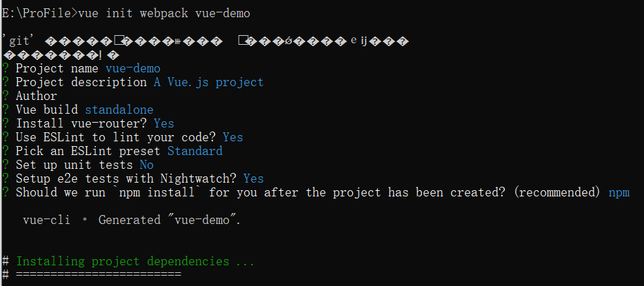The height and width of the screenshot is (286, 644).
Task: Click the 'npm' answer at line end
Action: pyautogui.click(x=619, y=193)
